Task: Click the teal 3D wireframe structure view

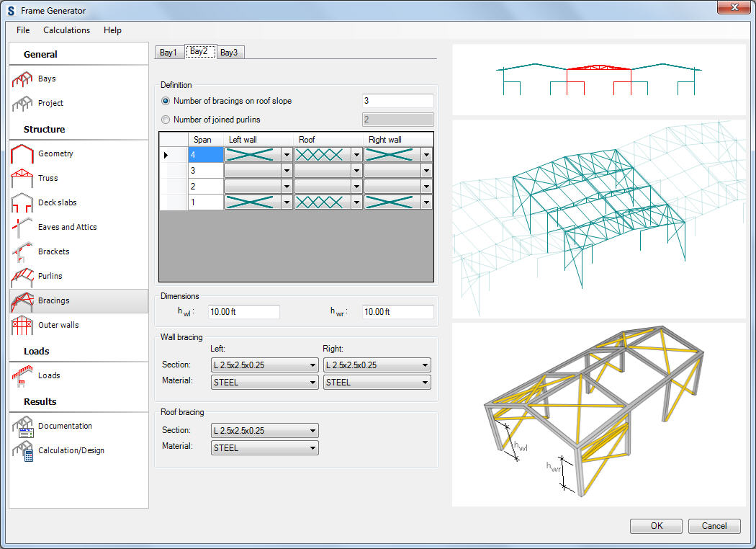Action: (x=598, y=219)
